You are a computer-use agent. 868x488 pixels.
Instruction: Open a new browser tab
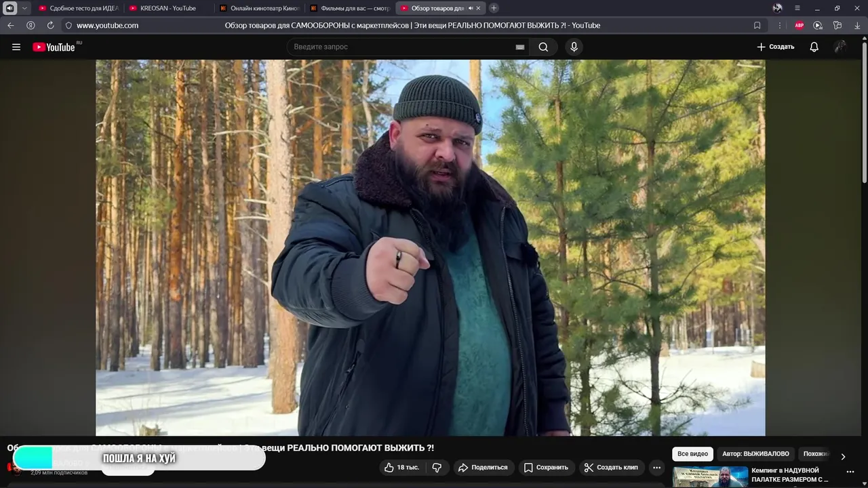(x=494, y=8)
